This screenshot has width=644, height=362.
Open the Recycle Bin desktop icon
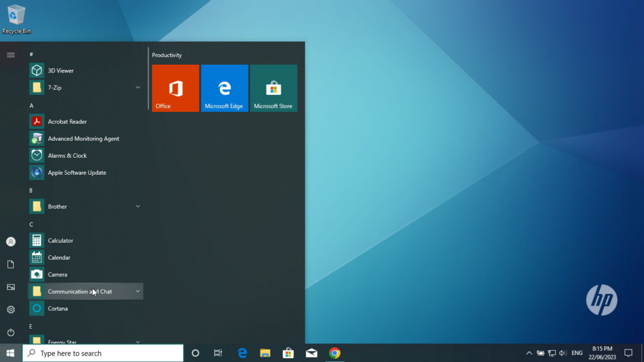point(16,19)
